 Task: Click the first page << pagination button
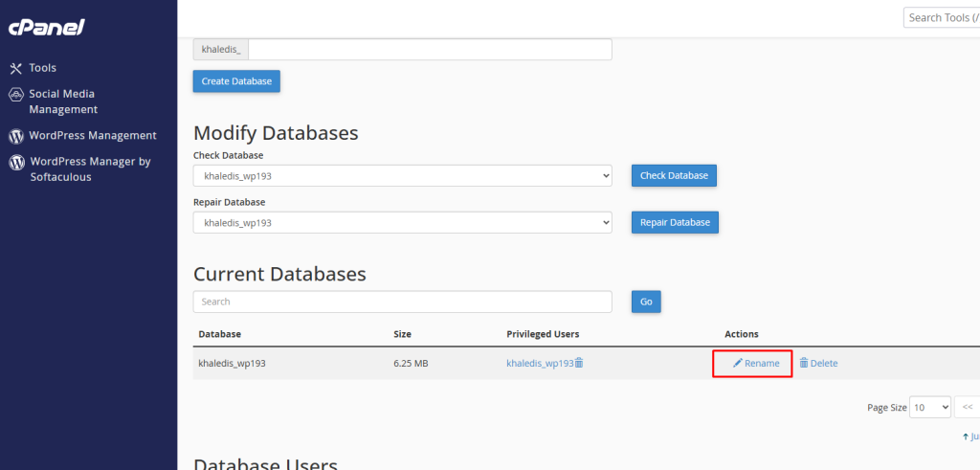(968, 407)
